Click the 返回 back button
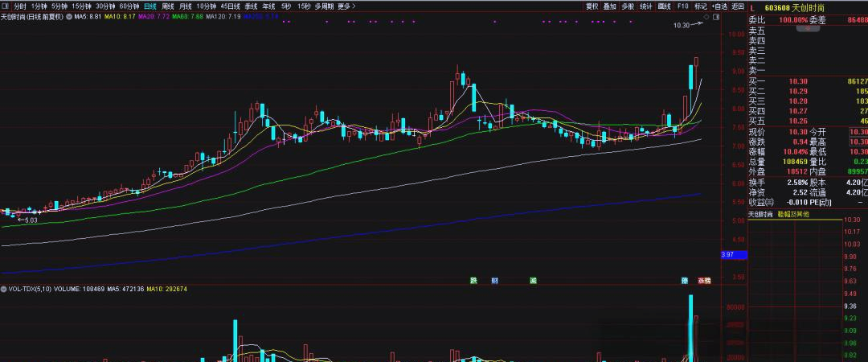The image size is (868, 362). click(x=737, y=6)
